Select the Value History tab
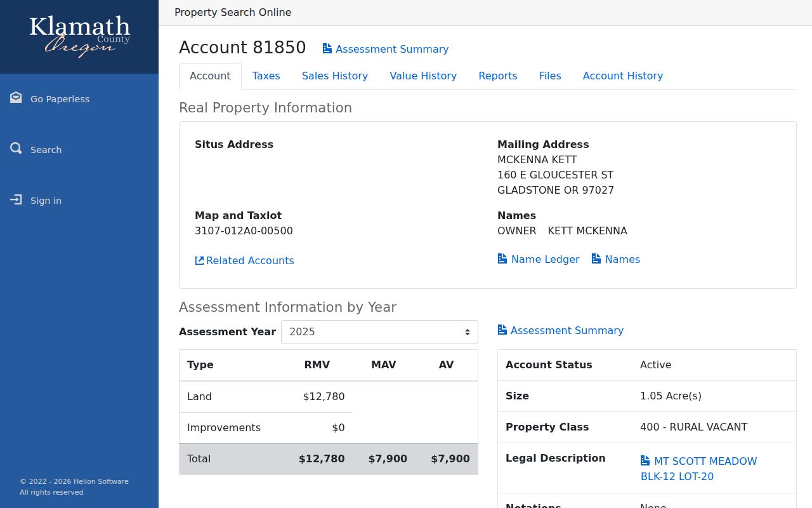The width and height of the screenshot is (812, 508). click(423, 76)
